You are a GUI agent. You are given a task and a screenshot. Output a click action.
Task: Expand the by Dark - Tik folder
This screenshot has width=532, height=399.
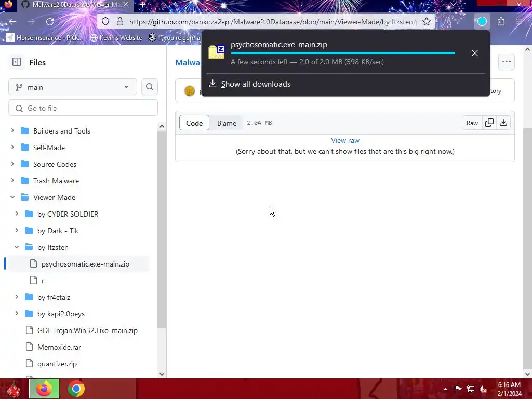pyautogui.click(x=17, y=230)
